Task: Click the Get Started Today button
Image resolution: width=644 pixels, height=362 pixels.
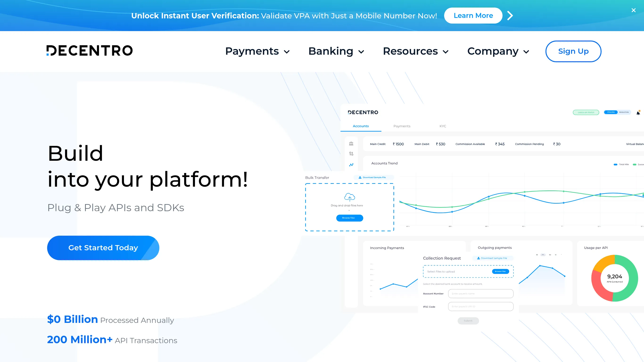Action: (x=103, y=247)
